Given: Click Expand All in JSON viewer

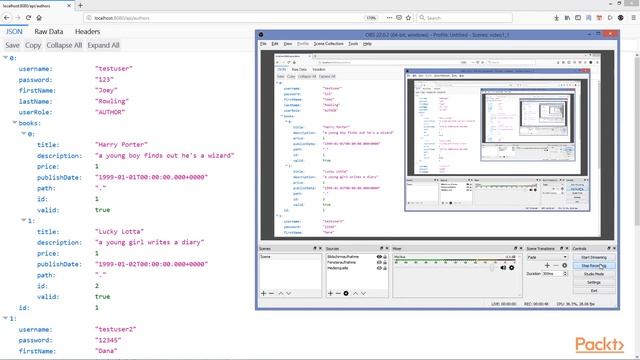Looking at the screenshot, I should [103, 45].
